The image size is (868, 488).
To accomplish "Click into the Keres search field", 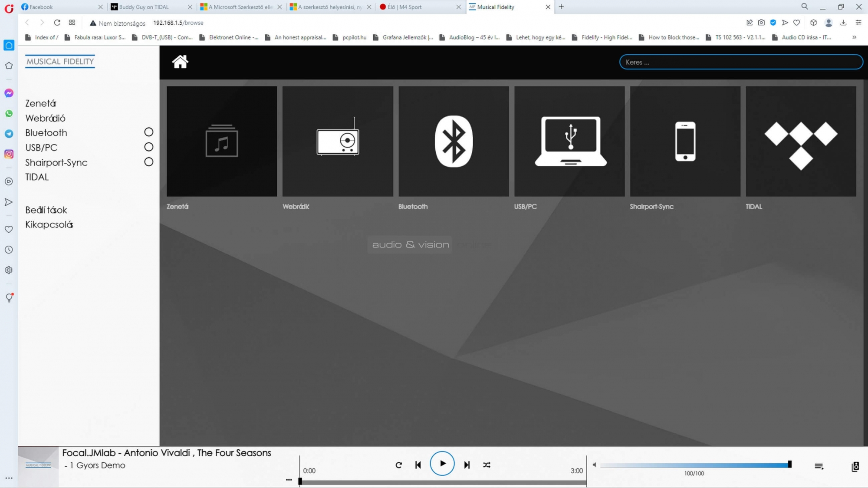I will tap(741, 62).
